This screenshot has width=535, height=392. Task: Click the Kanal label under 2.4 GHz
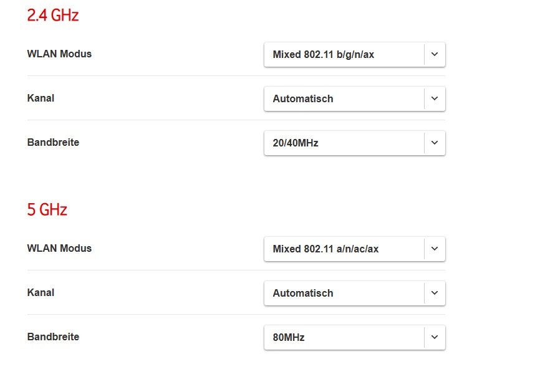point(41,98)
